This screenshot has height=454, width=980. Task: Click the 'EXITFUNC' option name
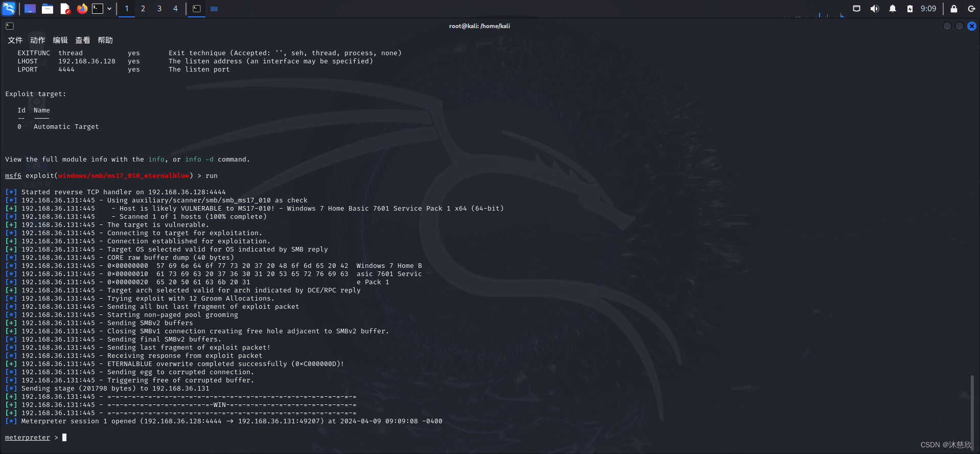[x=34, y=53]
